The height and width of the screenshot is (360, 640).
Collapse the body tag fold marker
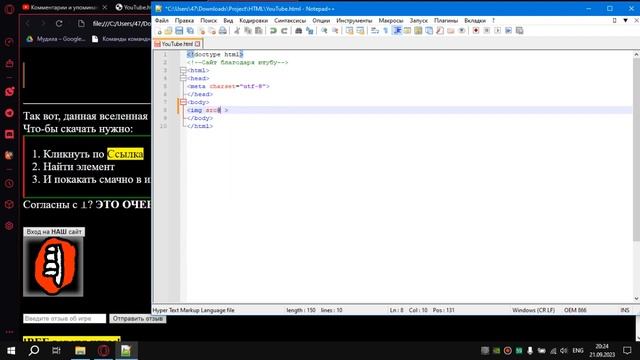point(183,102)
